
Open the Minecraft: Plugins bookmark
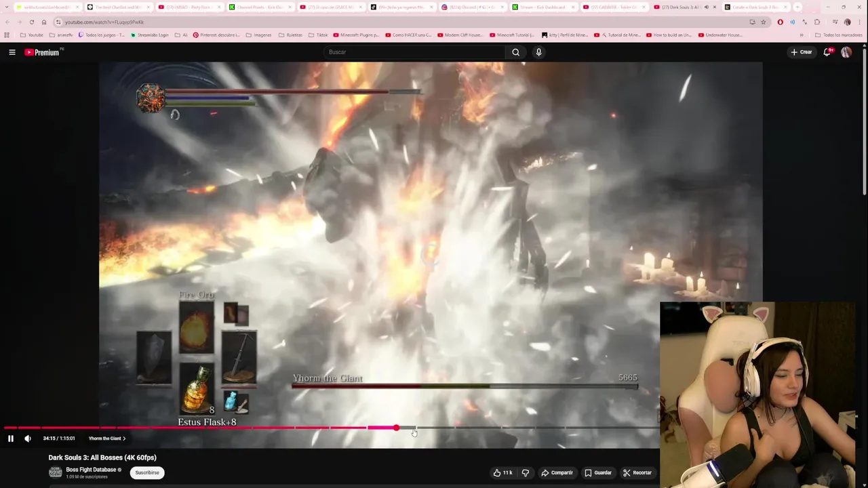pyautogui.click(x=356, y=35)
